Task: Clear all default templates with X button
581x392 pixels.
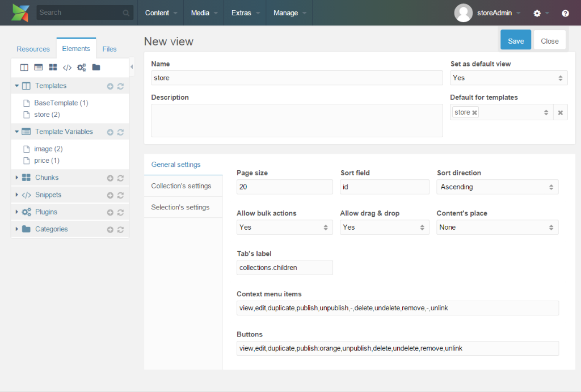Action: pyautogui.click(x=560, y=112)
